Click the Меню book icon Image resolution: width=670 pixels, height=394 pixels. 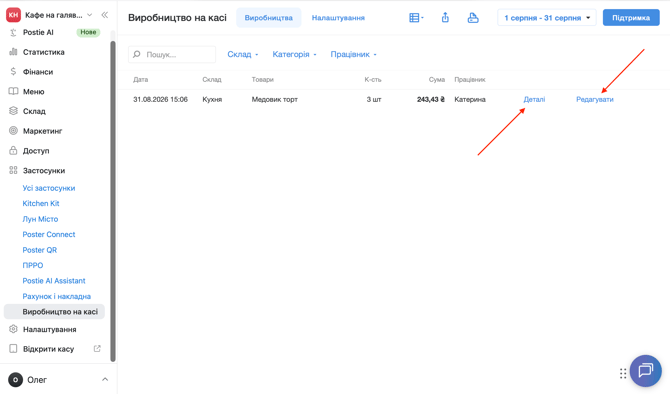point(13,91)
